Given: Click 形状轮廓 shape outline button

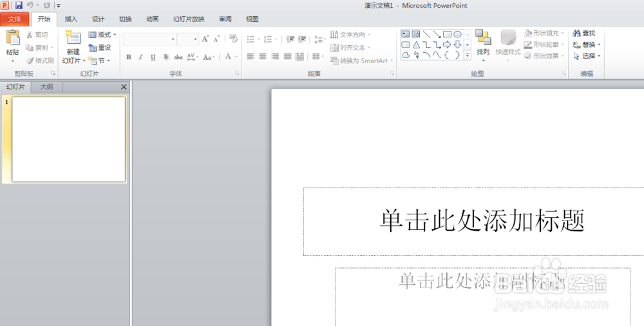Looking at the screenshot, I should point(544,44).
